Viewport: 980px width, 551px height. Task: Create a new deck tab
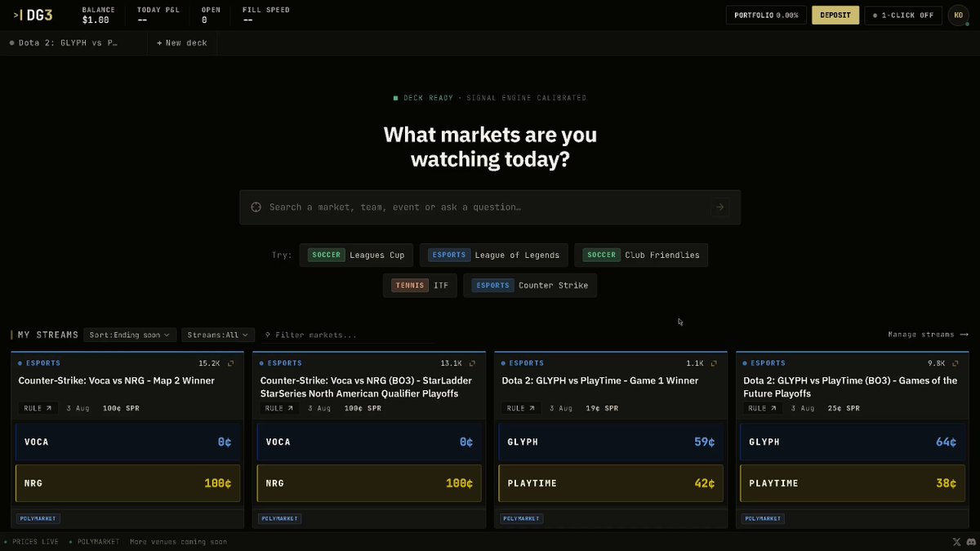182,42
